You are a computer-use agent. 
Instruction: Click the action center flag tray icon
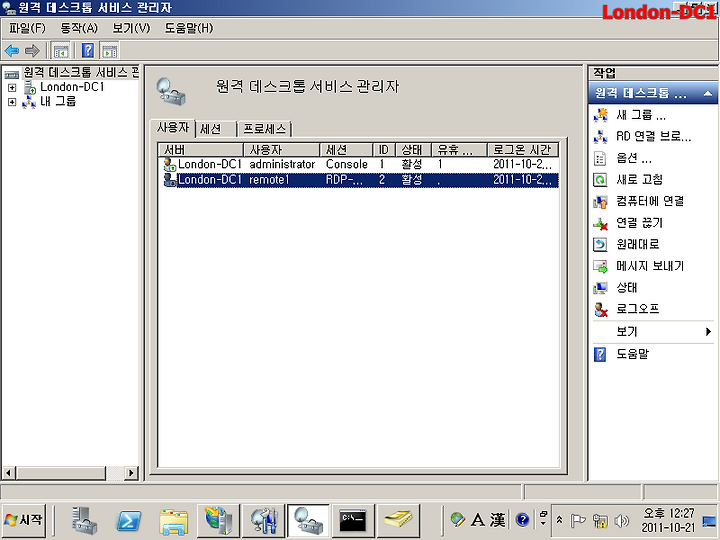click(x=577, y=521)
